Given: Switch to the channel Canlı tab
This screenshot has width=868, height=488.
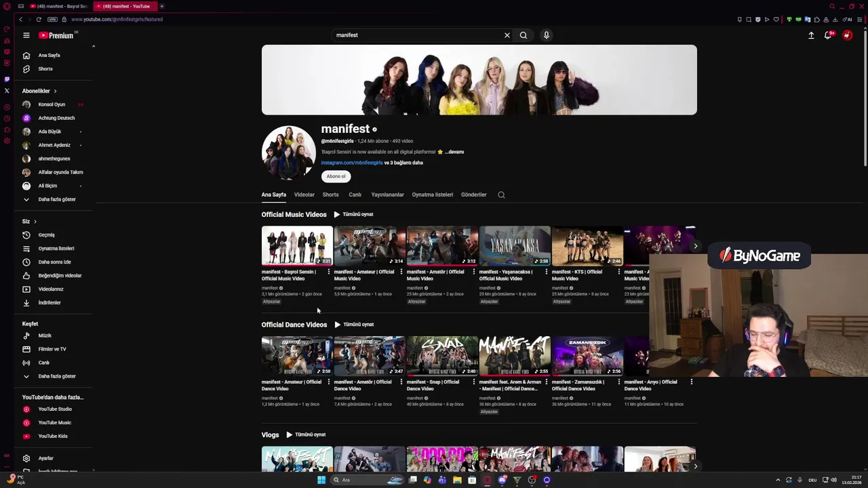Looking at the screenshot, I should coord(355,195).
